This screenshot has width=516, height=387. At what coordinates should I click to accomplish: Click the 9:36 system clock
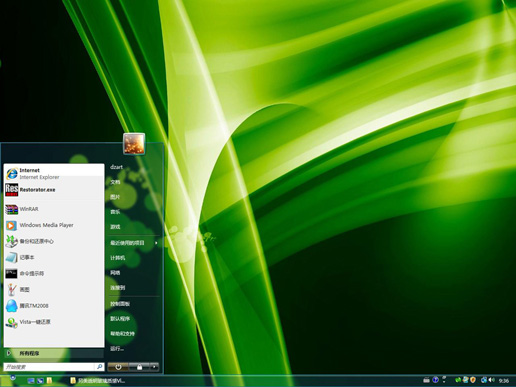tap(504, 381)
